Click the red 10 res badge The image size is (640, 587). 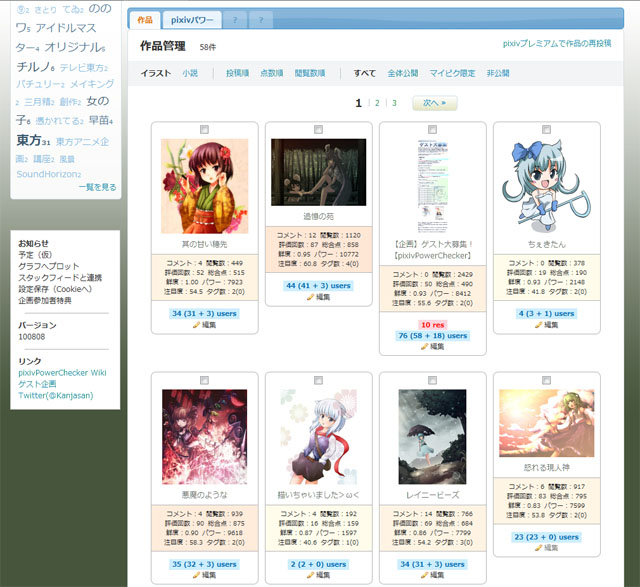[433, 325]
